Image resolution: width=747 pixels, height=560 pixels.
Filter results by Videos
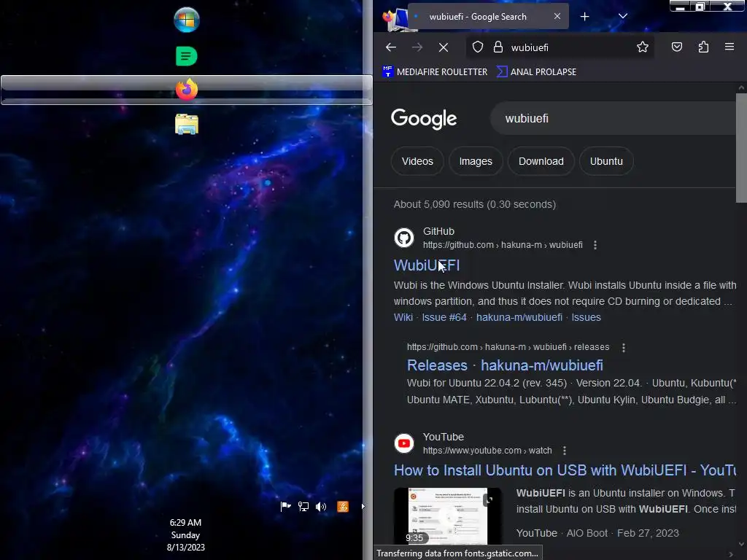tap(417, 161)
